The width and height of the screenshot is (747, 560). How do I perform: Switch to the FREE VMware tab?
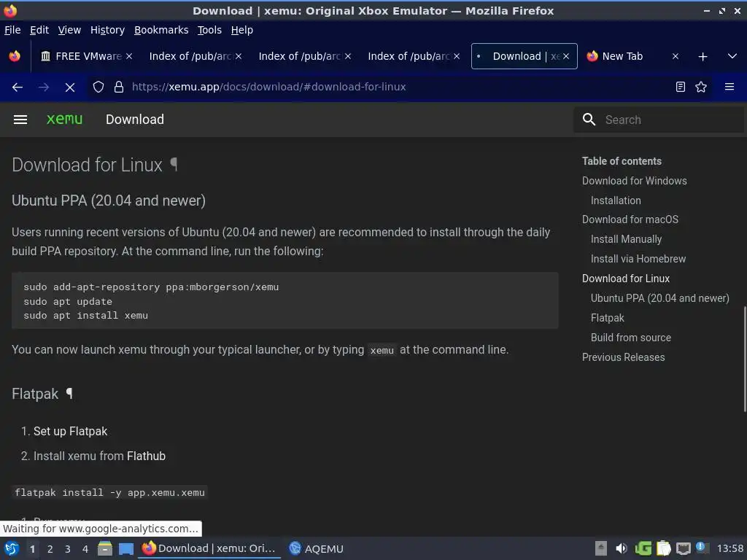(x=85, y=56)
